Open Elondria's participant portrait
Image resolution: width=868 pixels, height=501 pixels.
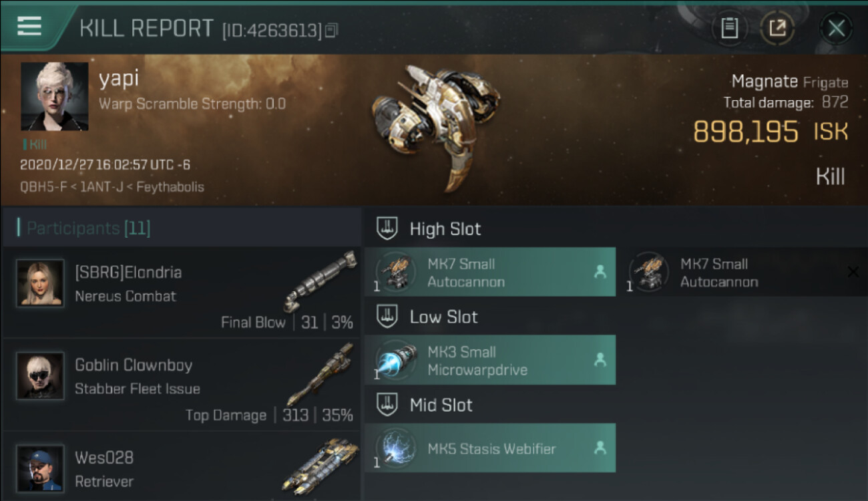coord(41,283)
